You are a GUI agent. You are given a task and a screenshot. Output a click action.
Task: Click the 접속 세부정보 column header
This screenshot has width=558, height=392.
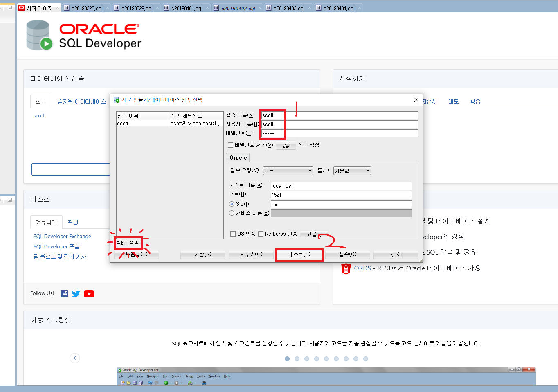196,116
